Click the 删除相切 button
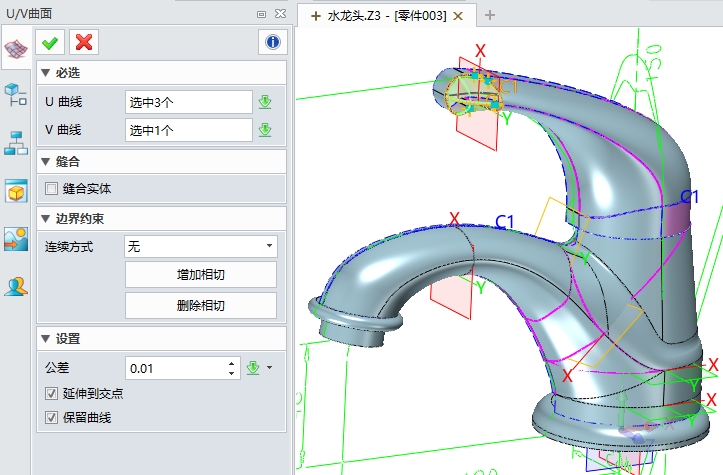The image size is (723, 475). [x=200, y=305]
